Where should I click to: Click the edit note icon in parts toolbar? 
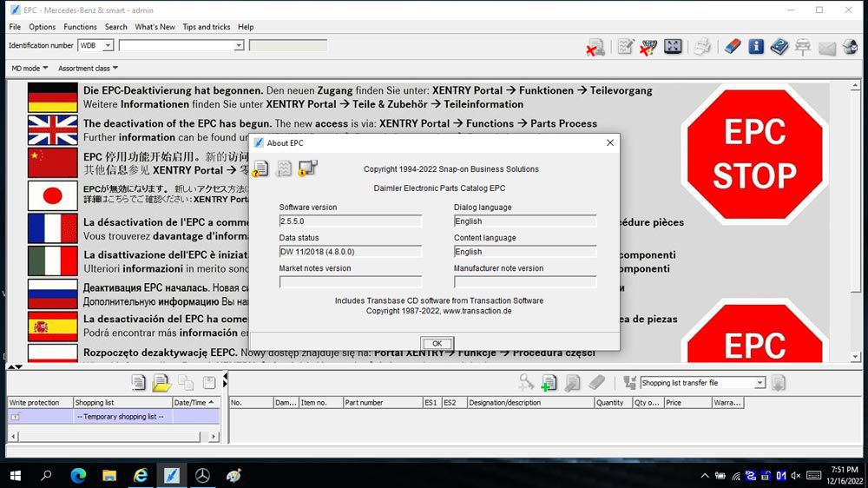(x=572, y=383)
